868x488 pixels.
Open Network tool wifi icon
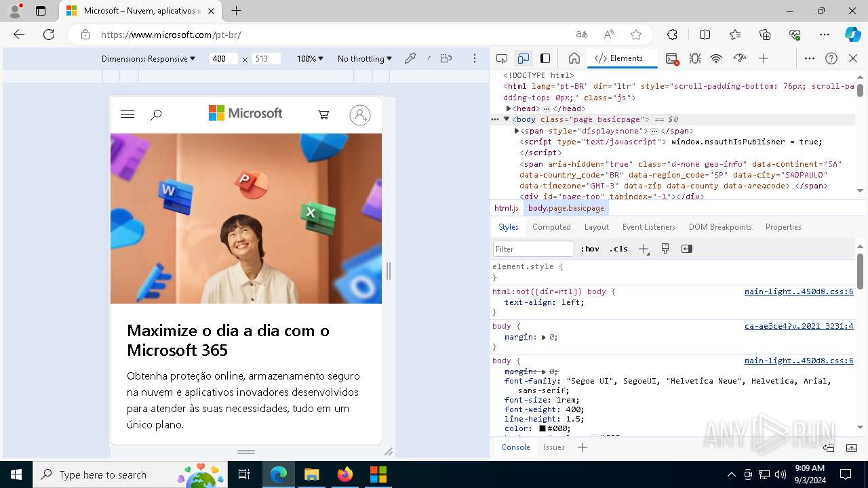[716, 58]
